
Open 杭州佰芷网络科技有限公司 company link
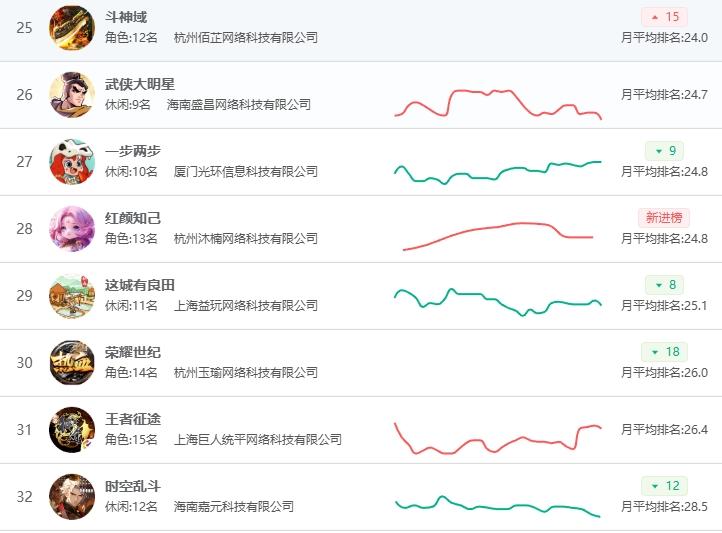246,37
